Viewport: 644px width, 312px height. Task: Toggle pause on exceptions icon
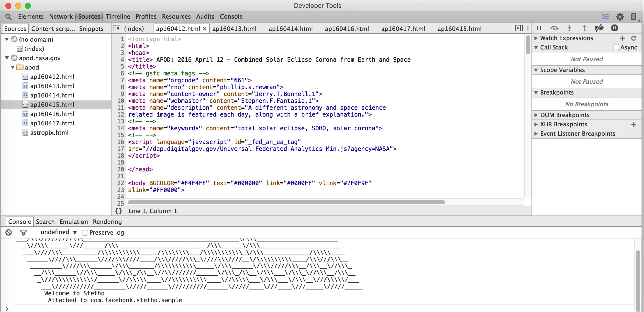(x=614, y=28)
